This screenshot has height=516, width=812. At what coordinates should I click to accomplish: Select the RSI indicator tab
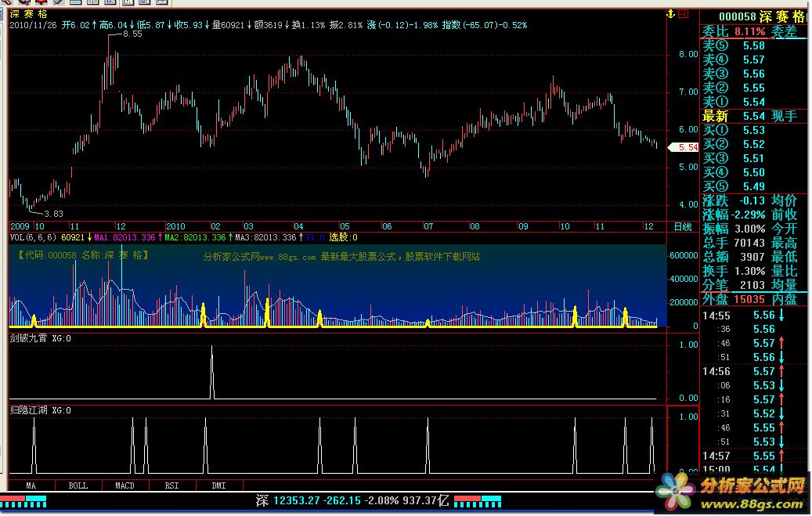(172, 486)
